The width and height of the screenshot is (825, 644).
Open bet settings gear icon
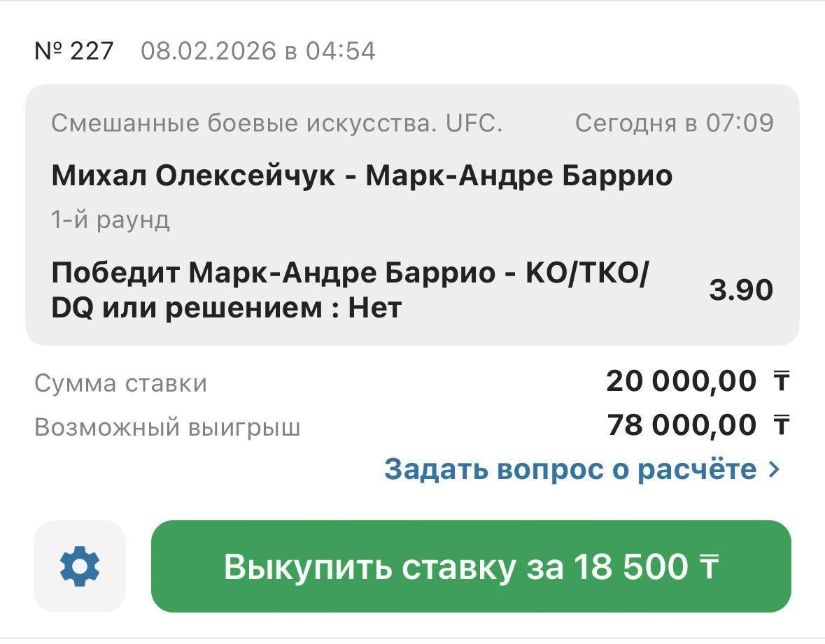pyautogui.click(x=80, y=566)
